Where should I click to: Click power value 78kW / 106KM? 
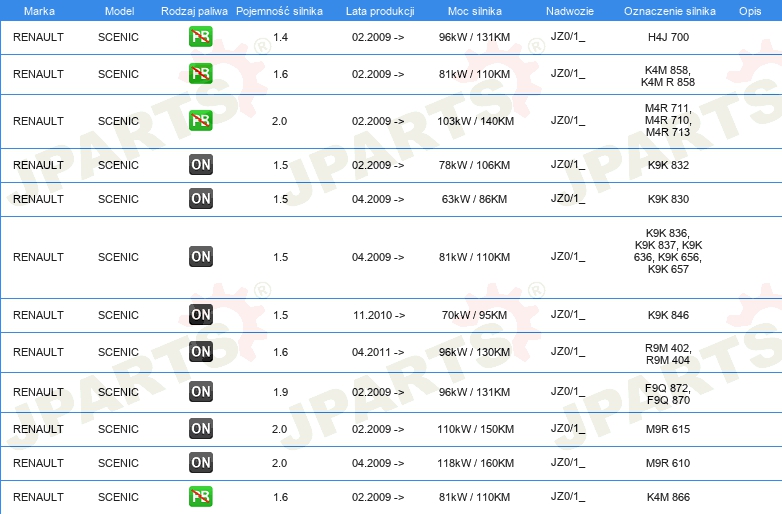[474, 165]
